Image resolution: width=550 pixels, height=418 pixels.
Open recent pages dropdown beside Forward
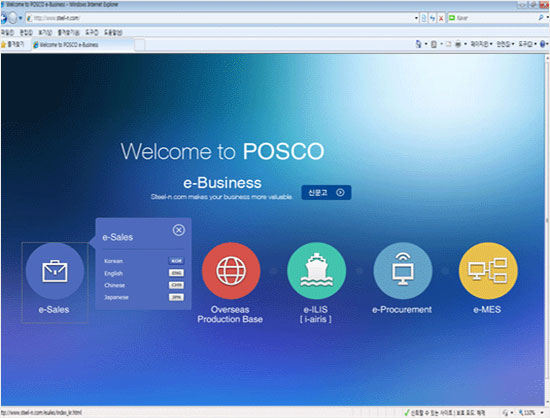pyautogui.click(x=20, y=18)
